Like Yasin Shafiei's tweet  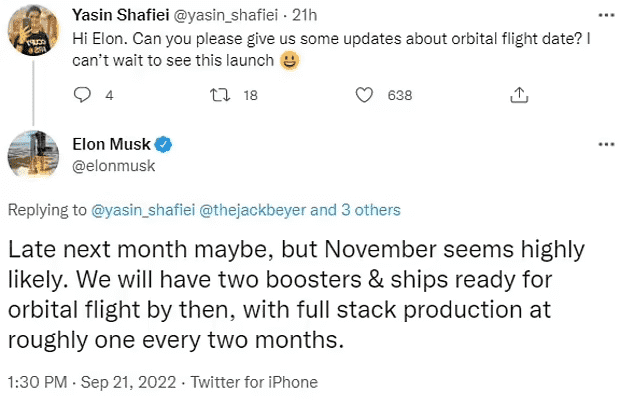pyautogui.click(x=365, y=96)
